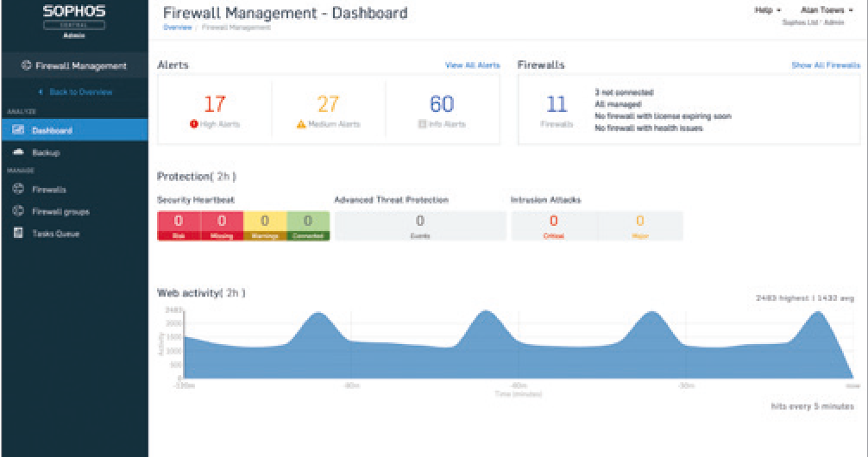The width and height of the screenshot is (868, 457).
Task: Go Back to Overview
Action: (x=77, y=92)
